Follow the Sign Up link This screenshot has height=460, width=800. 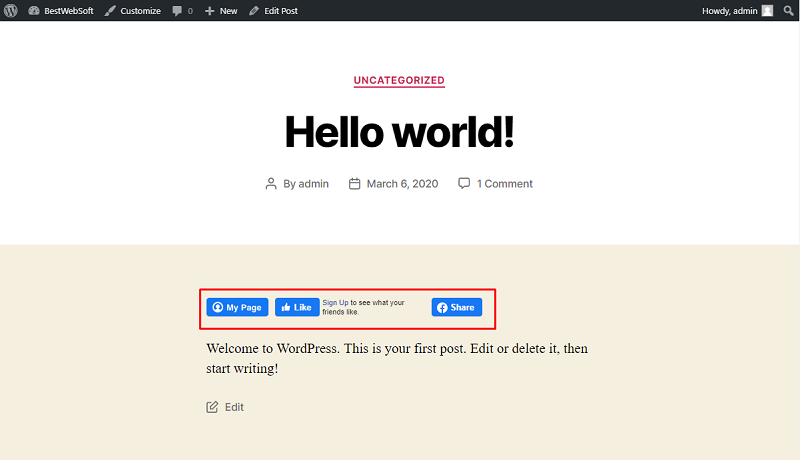pyautogui.click(x=335, y=302)
